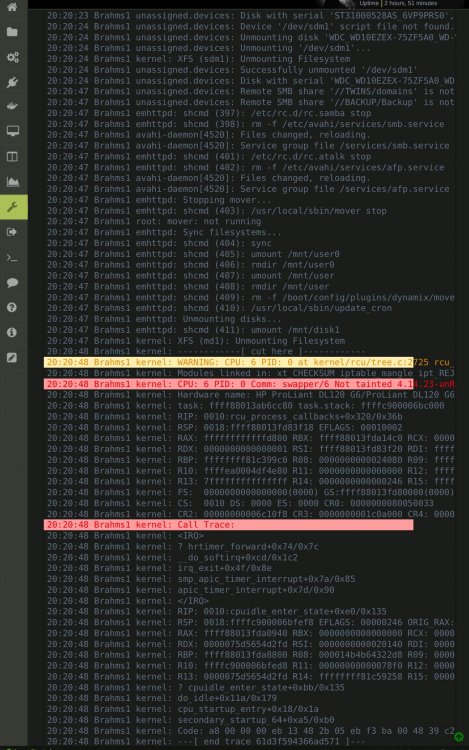Open the Feedback speech bubble icon
This screenshot has width=469, height=750.
click(x=12, y=282)
